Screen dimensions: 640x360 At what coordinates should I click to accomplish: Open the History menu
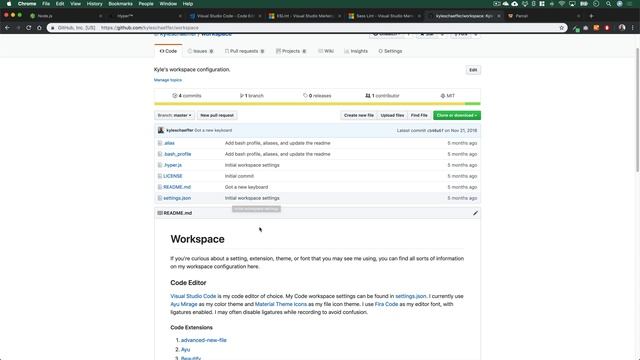pos(94,4)
